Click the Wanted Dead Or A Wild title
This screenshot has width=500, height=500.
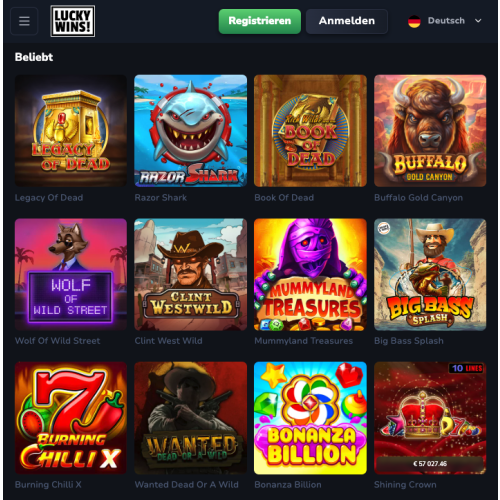[186, 484]
